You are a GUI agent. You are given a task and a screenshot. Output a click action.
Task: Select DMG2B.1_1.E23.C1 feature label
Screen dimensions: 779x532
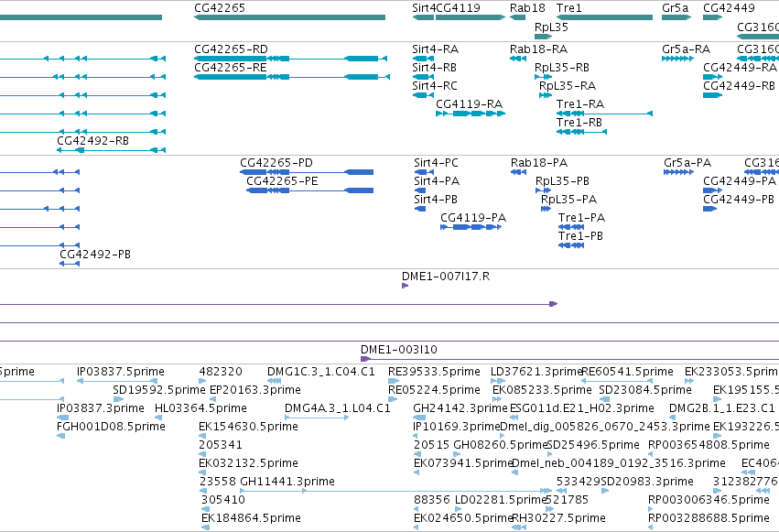[722, 408]
